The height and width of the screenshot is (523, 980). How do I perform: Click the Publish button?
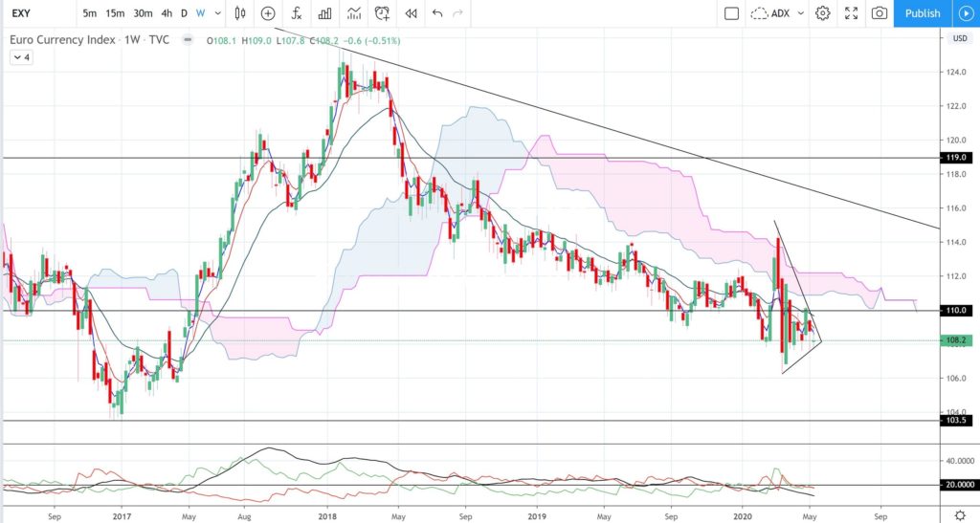pos(923,13)
